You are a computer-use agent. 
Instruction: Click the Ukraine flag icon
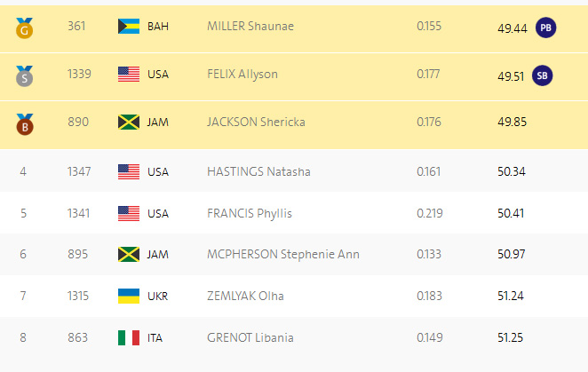(x=129, y=296)
